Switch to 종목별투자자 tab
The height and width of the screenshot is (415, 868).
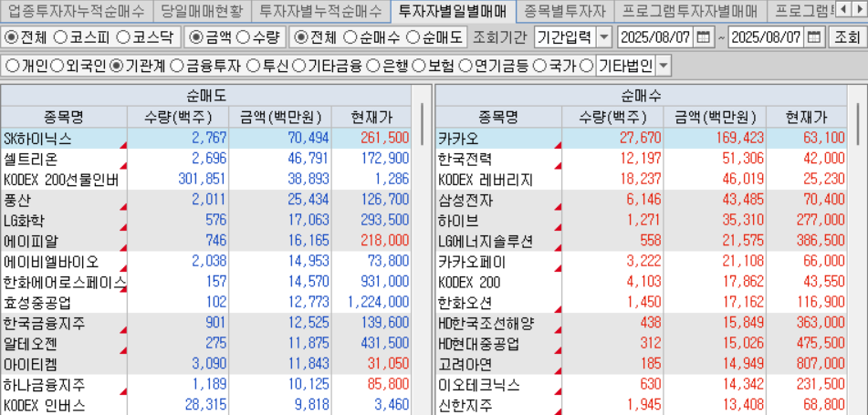(565, 10)
